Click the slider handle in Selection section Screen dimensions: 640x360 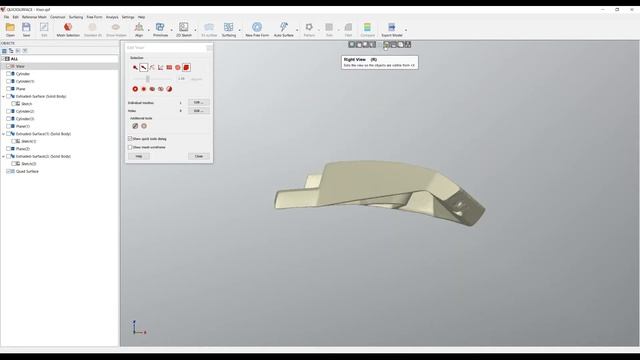click(x=148, y=79)
